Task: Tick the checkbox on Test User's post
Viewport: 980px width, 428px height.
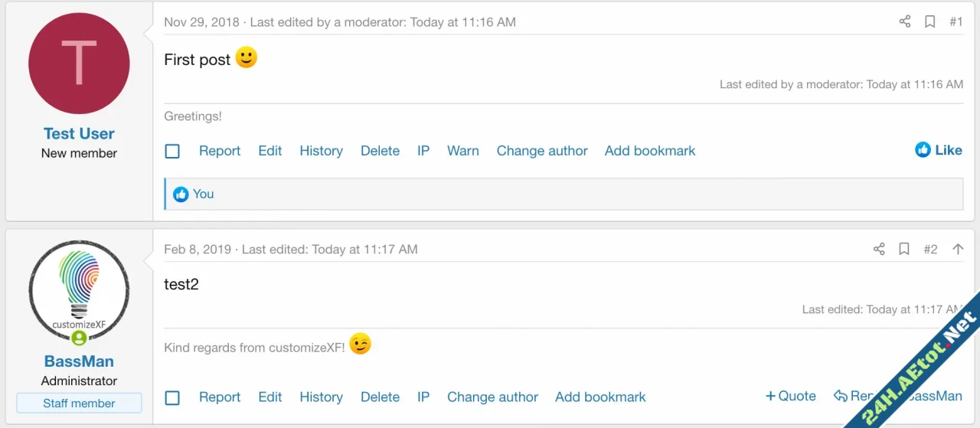Action: [x=172, y=152]
